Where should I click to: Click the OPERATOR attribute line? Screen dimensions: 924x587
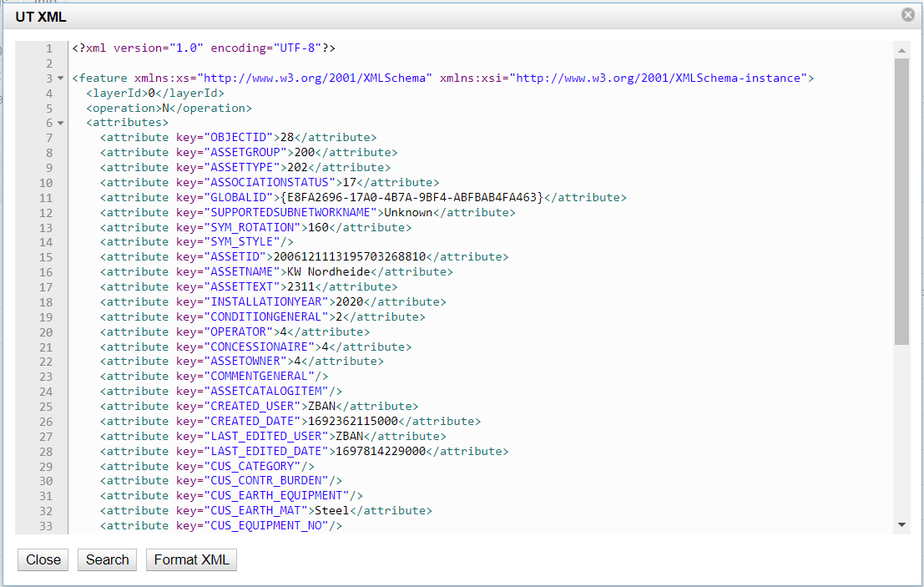click(235, 331)
